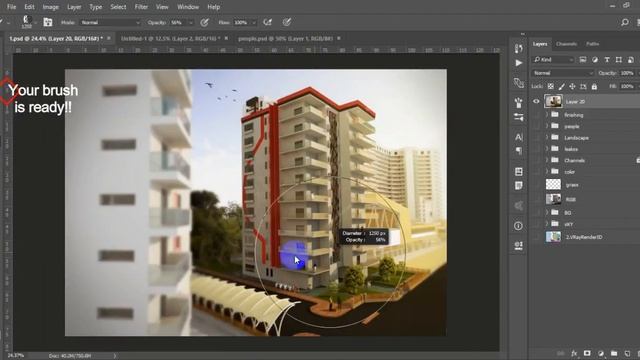Open the brush Opacity slider dropdown arrow

pos(191,23)
